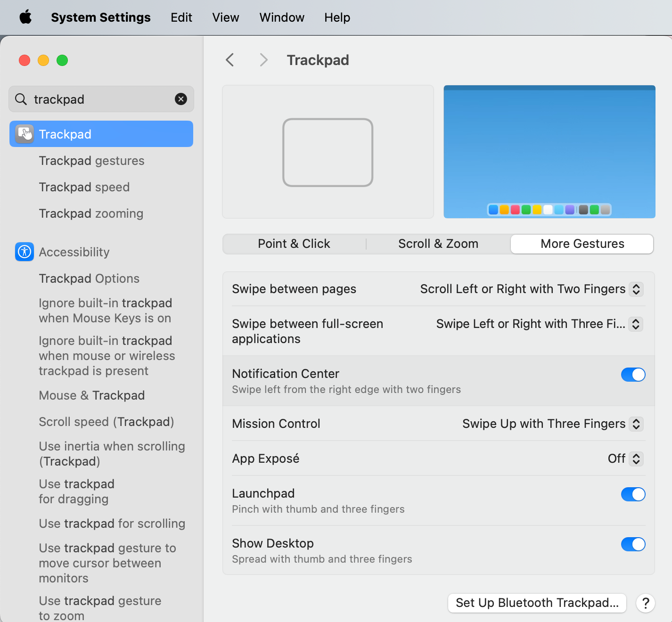Click the yellow minimize window button

43,60
